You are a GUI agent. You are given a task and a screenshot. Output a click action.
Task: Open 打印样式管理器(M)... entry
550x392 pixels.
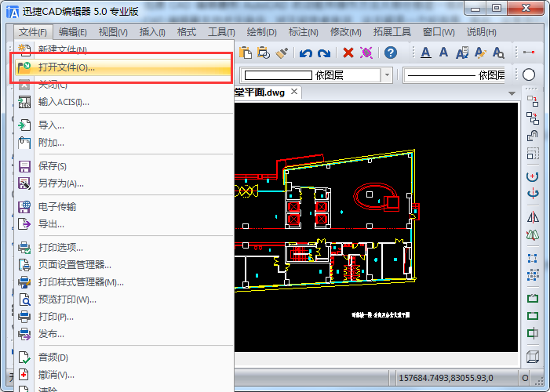click(x=123, y=282)
